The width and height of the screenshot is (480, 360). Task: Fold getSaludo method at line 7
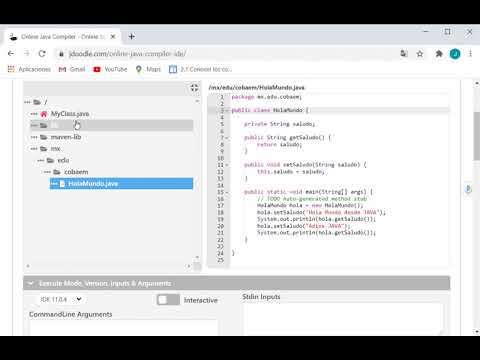[x=227, y=138]
